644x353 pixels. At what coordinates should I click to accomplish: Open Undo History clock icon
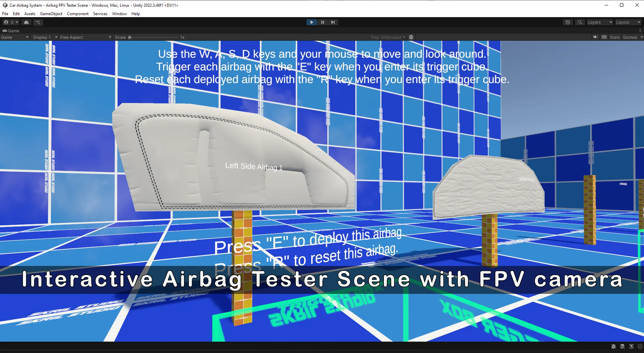pos(568,22)
